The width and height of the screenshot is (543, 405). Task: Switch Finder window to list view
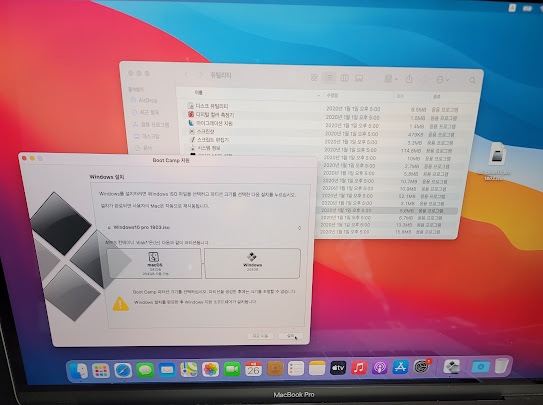pyautogui.click(x=329, y=78)
